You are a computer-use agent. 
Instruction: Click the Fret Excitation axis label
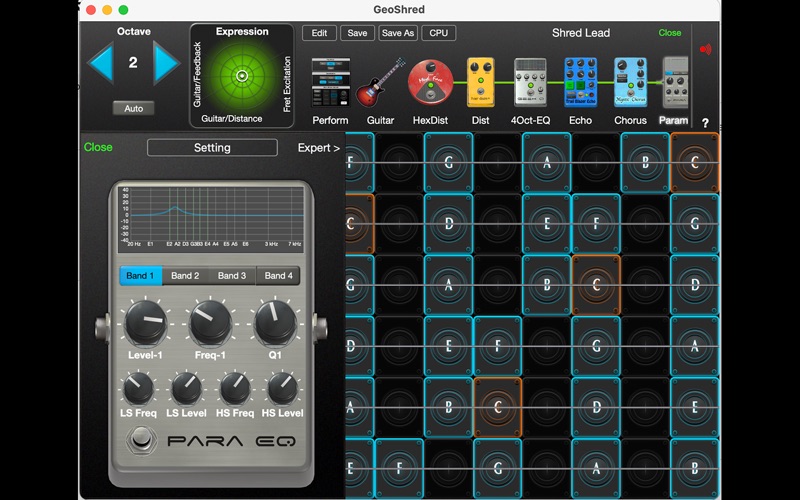(287, 84)
